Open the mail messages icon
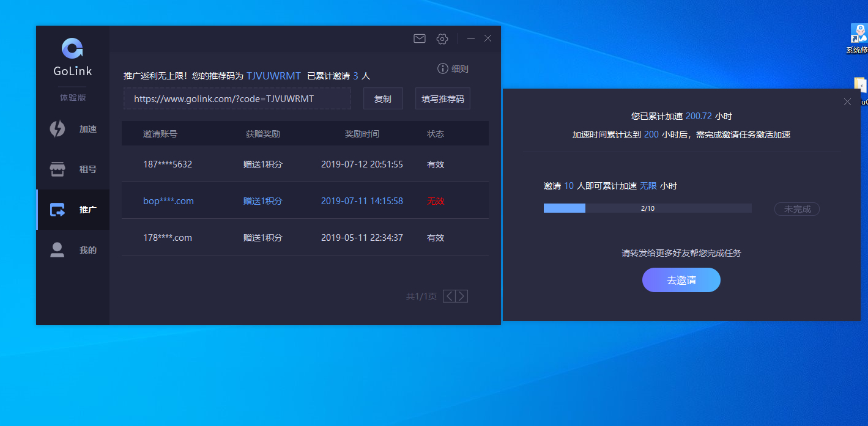The width and height of the screenshot is (868, 426). point(420,39)
